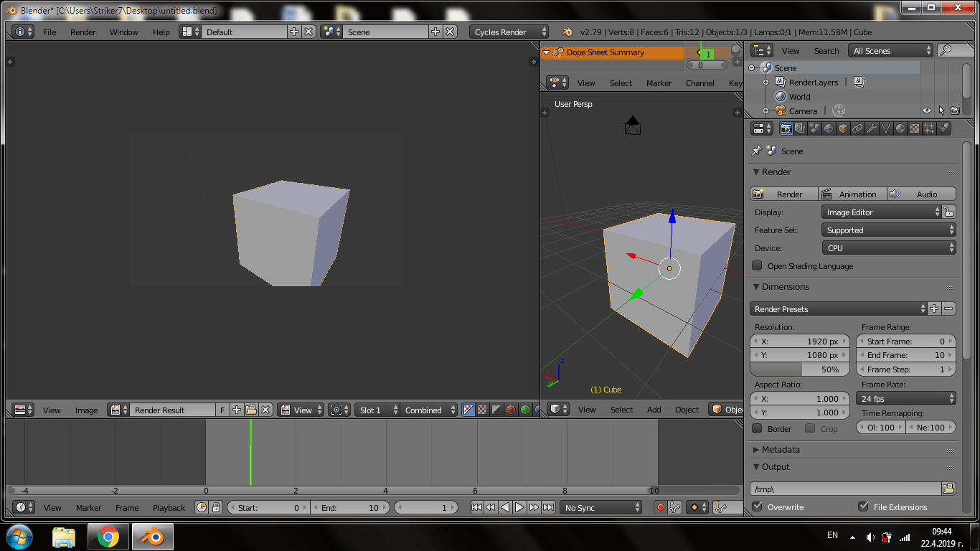Toggle the Open Shading Language checkbox
The image size is (980, 551).
(757, 265)
